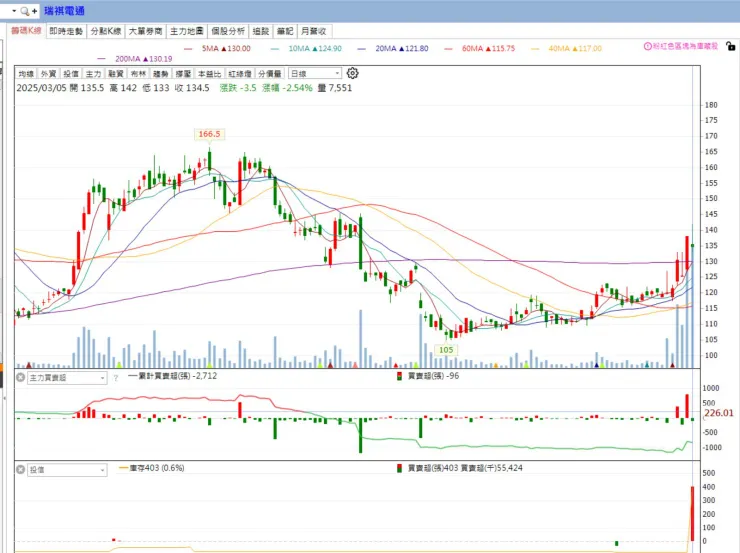Click the 40MA ▲117.00 legend text

click(x=575, y=49)
